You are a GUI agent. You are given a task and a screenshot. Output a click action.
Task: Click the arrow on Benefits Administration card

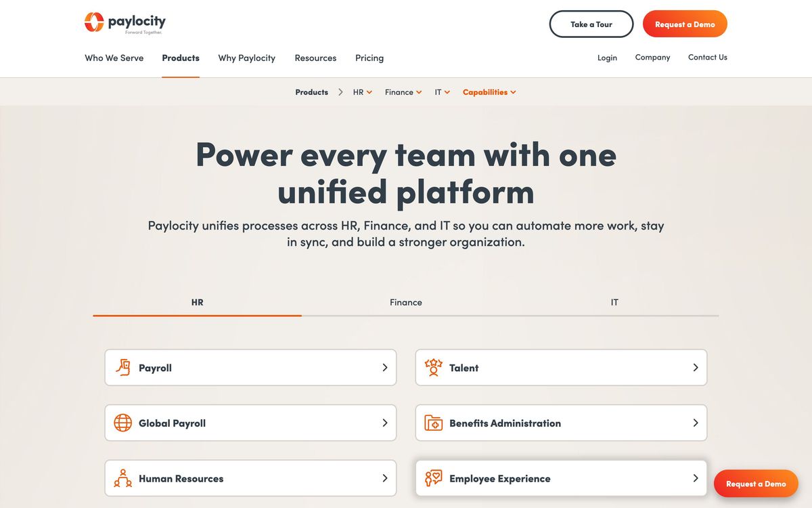click(x=696, y=423)
